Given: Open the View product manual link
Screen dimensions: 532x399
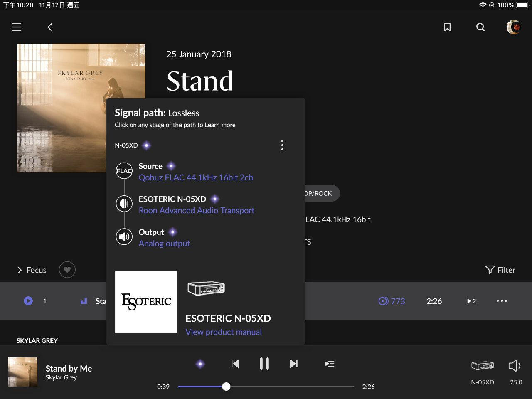Looking at the screenshot, I should [x=224, y=332].
